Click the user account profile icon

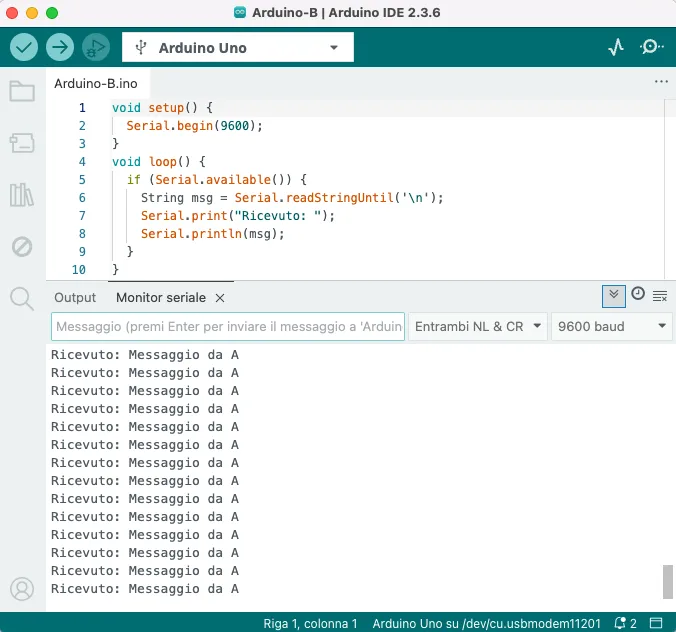click(22, 589)
